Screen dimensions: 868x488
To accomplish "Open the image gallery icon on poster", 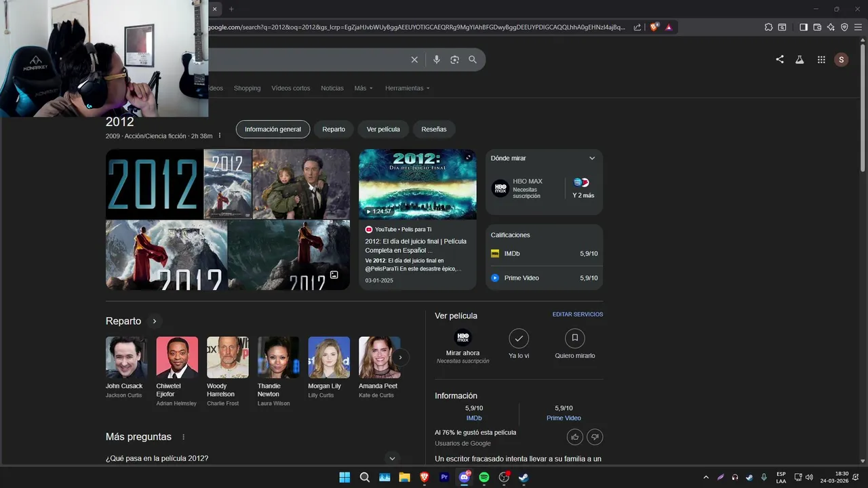I will coord(334,275).
